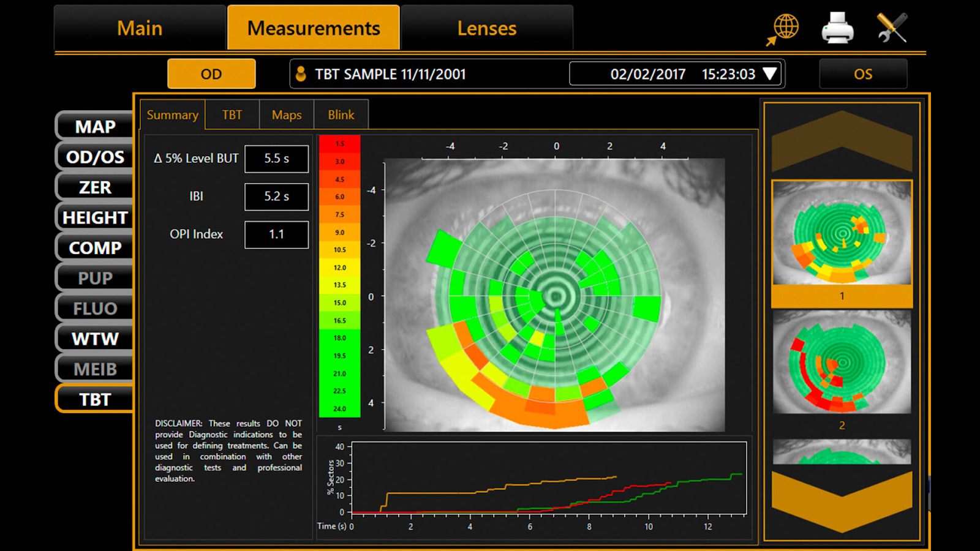Switch to the OS left eye

pos(862,74)
